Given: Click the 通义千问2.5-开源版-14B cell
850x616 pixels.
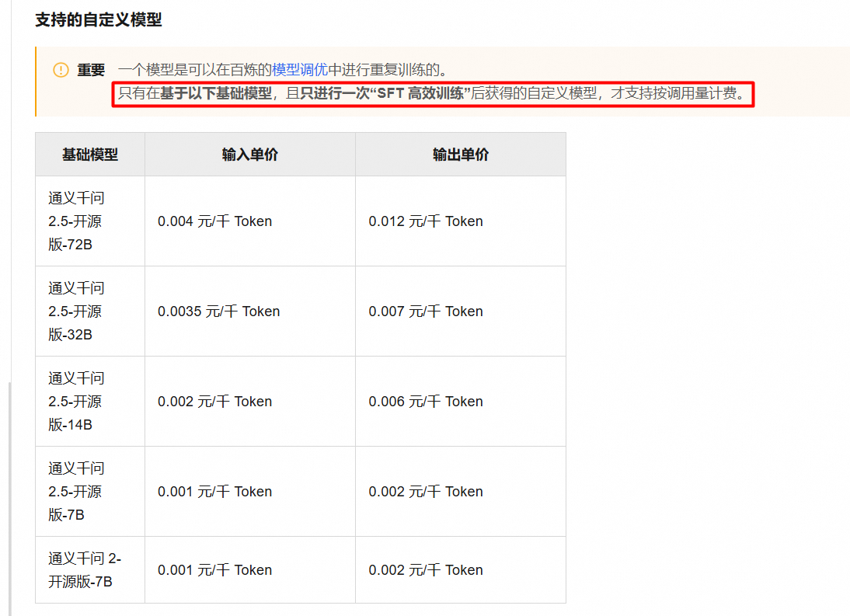Looking at the screenshot, I should (90, 402).
